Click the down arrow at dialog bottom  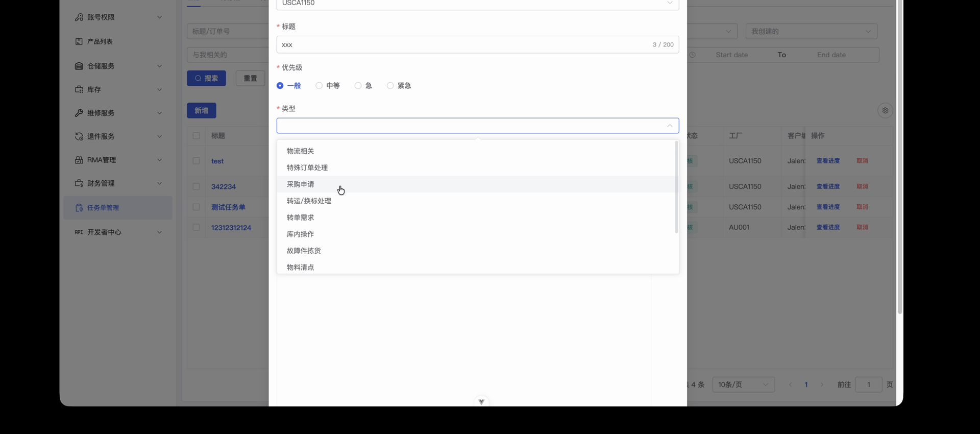coord(481,402)
